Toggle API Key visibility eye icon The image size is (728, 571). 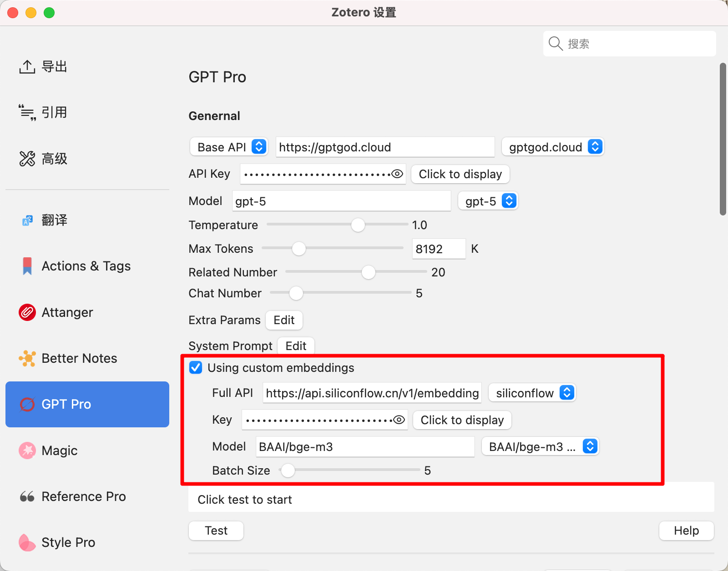[397, 174]
